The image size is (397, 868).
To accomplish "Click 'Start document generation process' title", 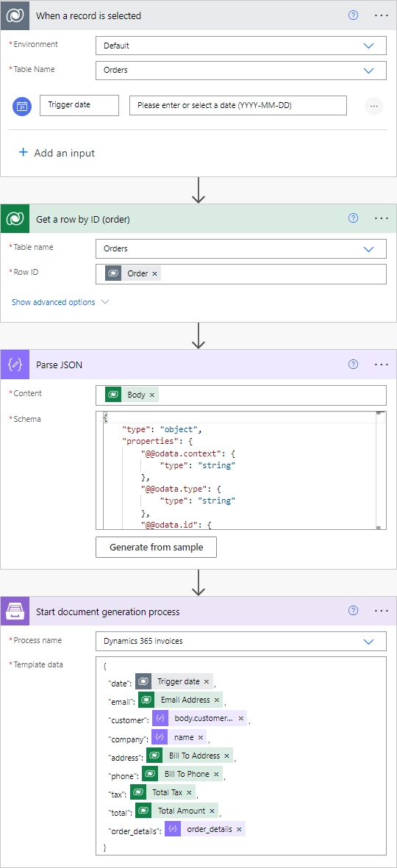I will [108, 611].
